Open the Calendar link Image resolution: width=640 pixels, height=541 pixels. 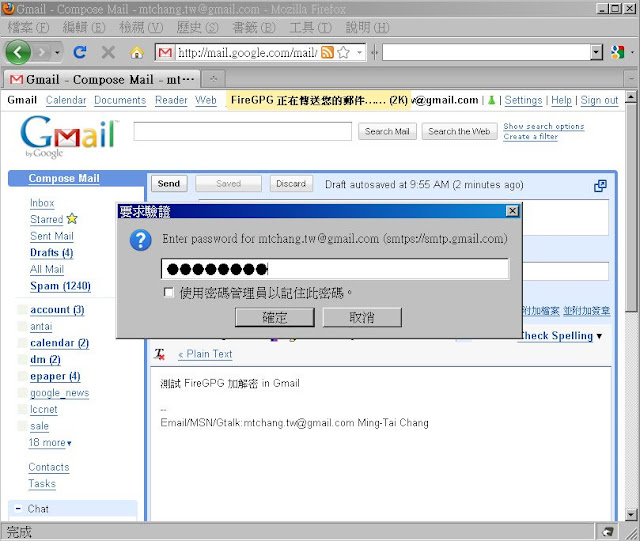66,100
